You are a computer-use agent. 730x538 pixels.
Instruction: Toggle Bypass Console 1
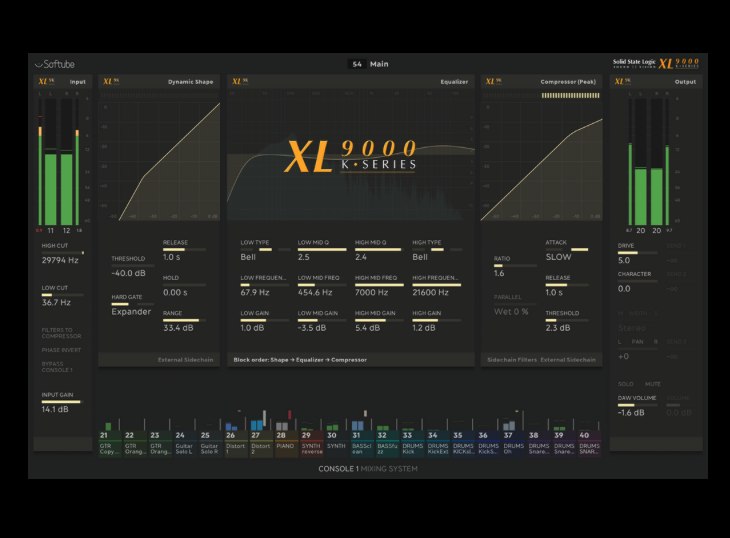(57, 367)
